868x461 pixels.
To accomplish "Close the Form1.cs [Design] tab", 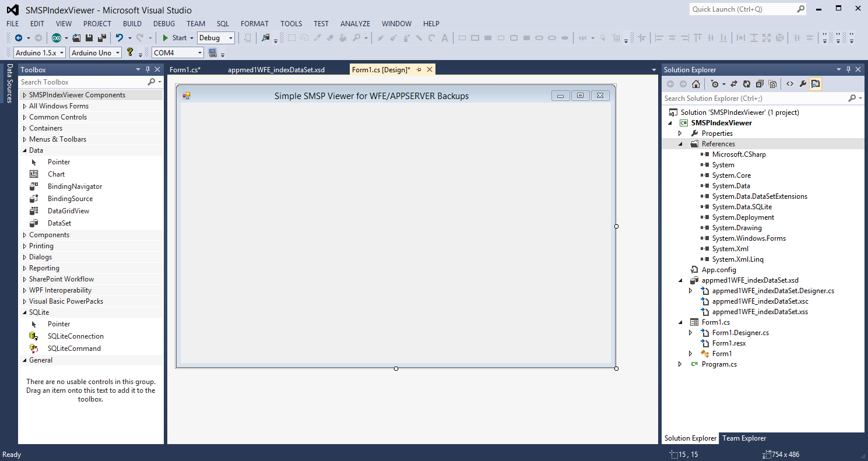I will pos(430,69).
